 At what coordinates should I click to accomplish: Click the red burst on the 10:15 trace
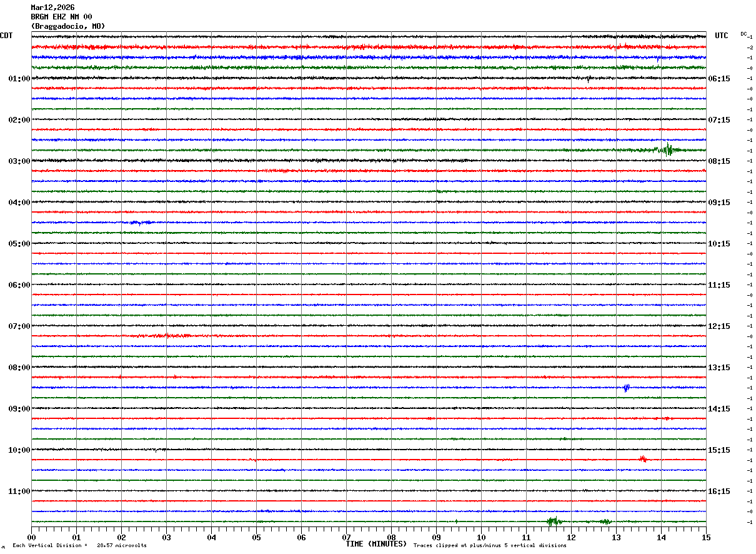pos(642,460)
